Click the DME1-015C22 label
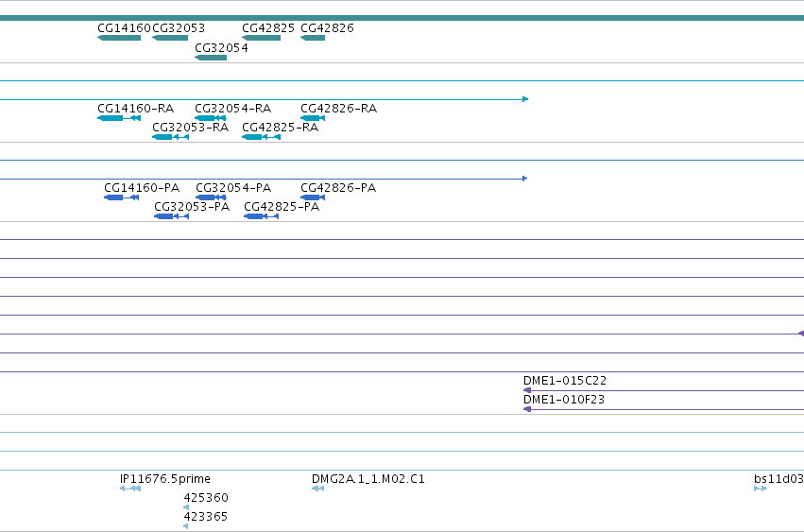Image resolution: width=804 pixels, height=532 pixels. point(565,381)
